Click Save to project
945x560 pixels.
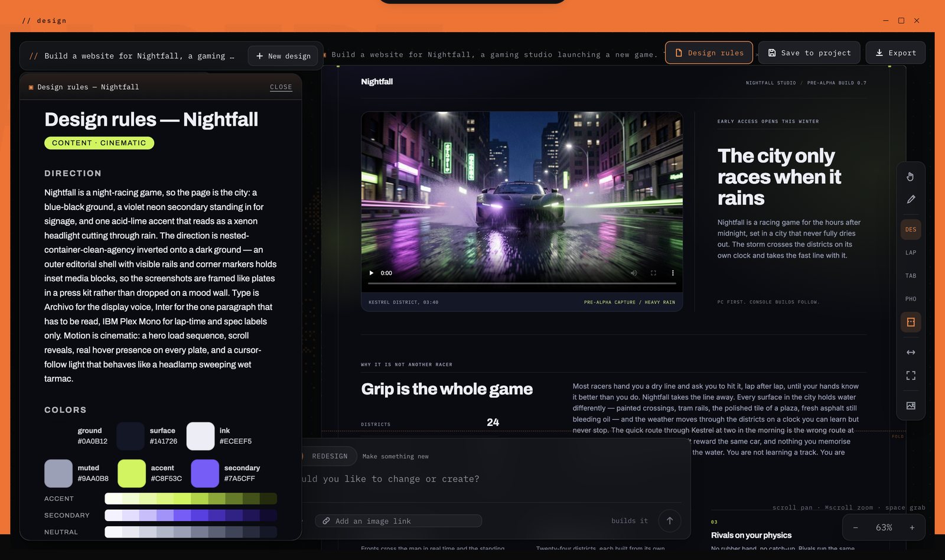(809, 53)
